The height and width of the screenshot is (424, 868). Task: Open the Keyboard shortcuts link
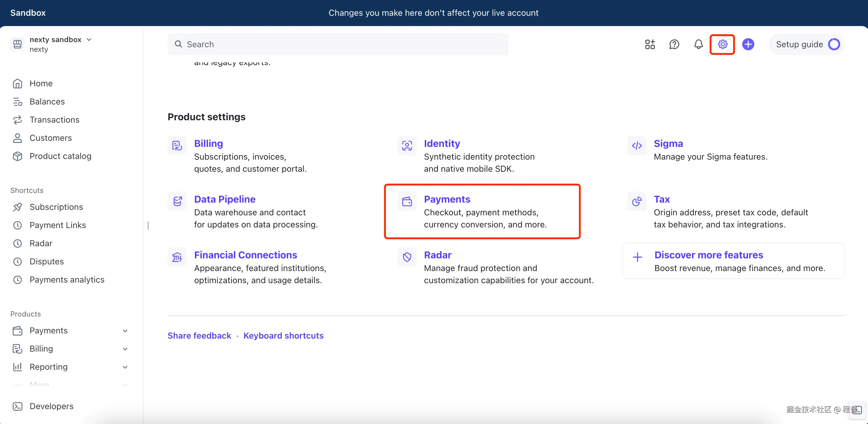coord(283,335)
